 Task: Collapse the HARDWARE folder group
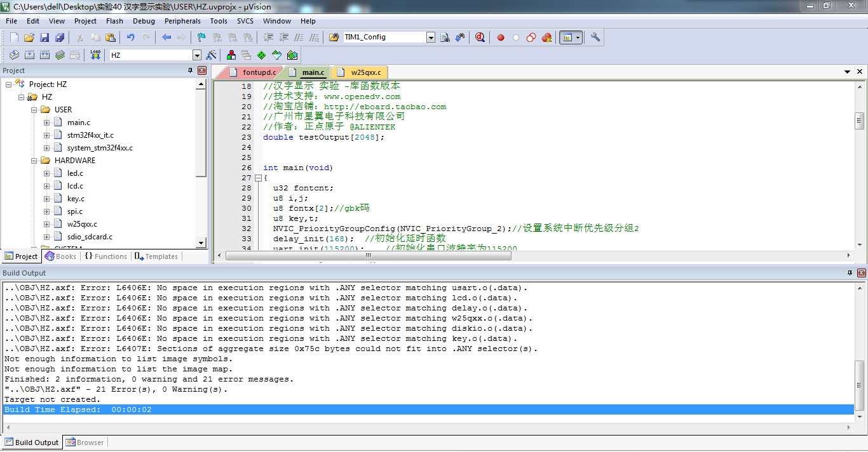34,161
